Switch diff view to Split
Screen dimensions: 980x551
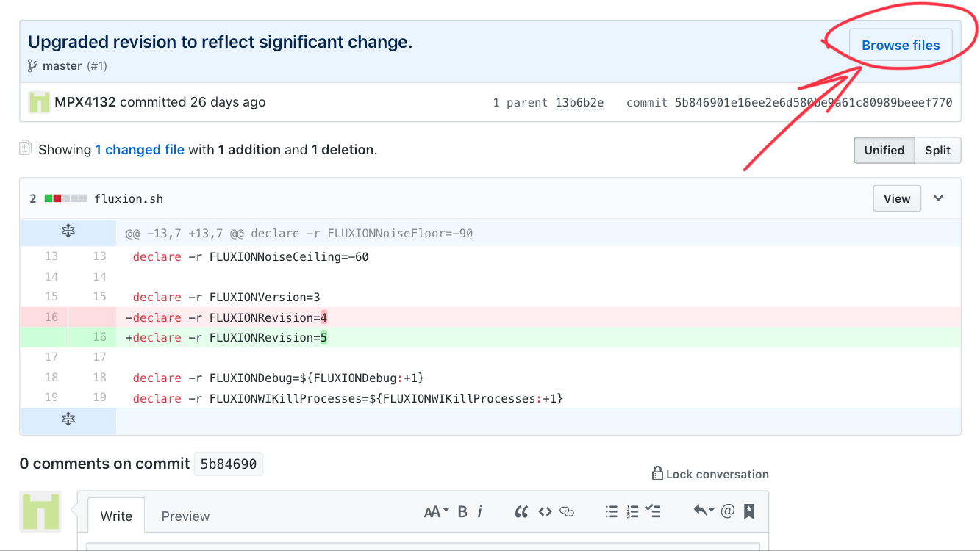pos(937,150)
